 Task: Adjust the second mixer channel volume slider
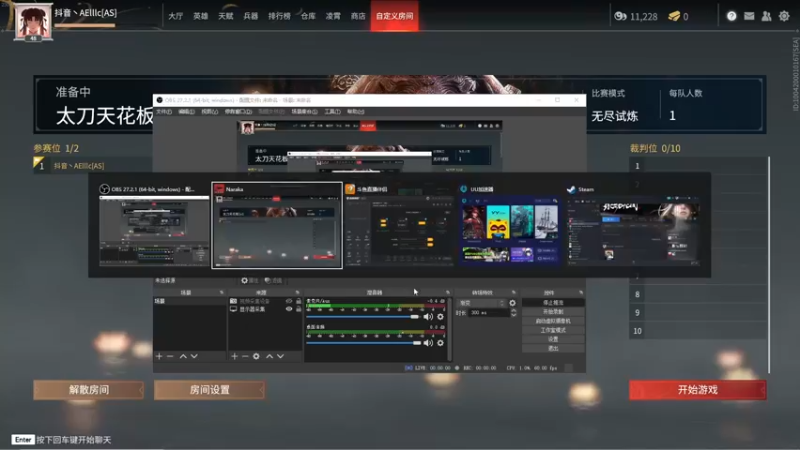(x=363, y=343)
